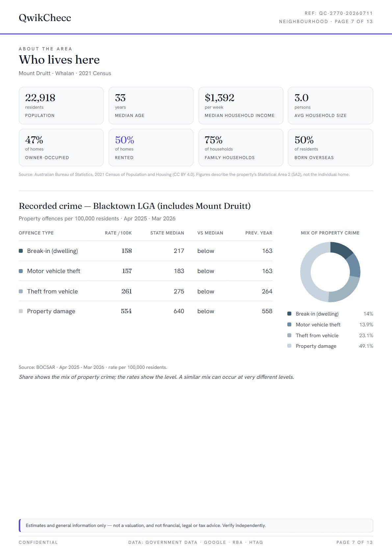Click the MIX OF PROPERTY CRIME chart title
The image size is (392, 555).
coord(330,233)
